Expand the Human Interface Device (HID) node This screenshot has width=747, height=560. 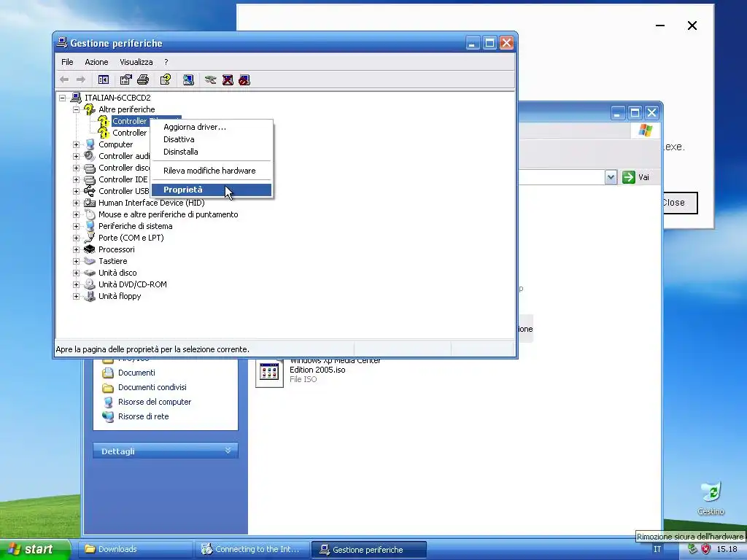coord(76,203)
